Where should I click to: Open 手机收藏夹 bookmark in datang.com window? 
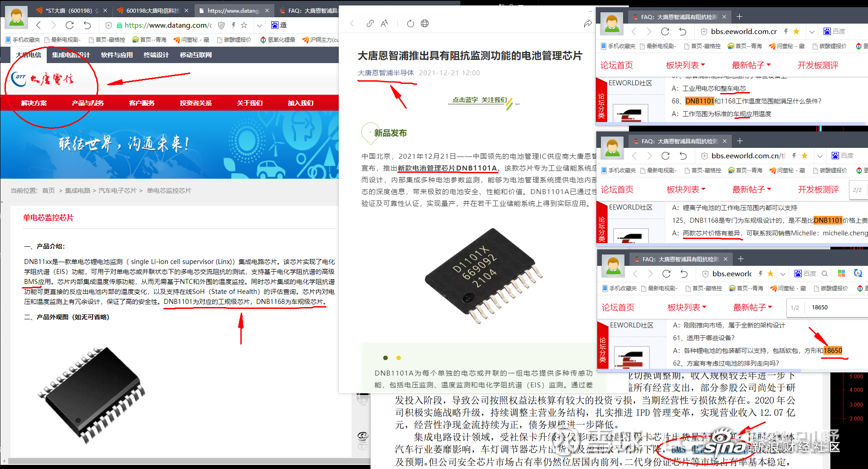point(22,40)
